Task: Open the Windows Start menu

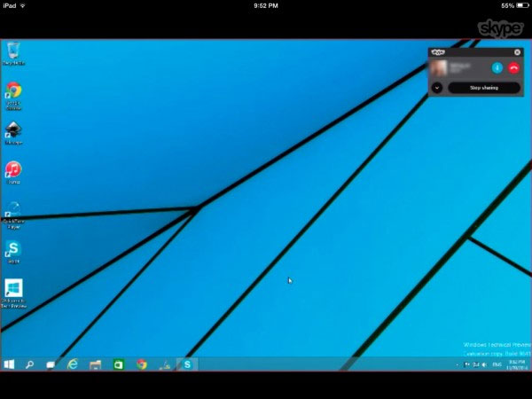Action: point(9,364)
